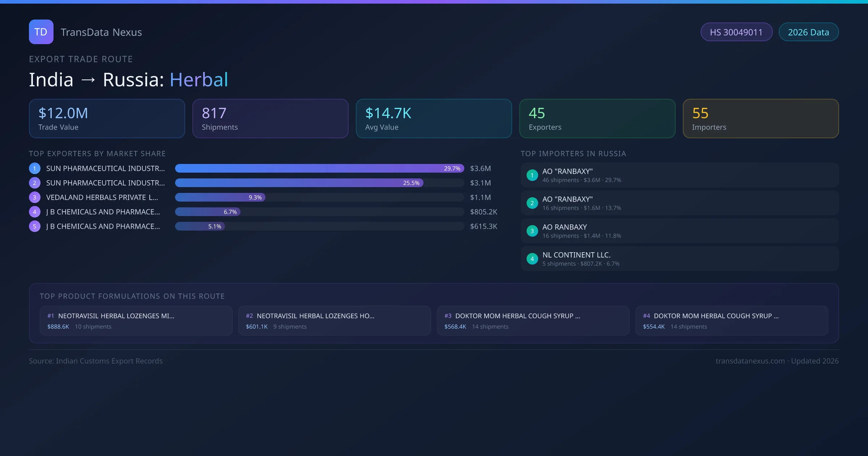Image resolution: width=868 pixels, height=456 pixels.
Task: Click the 29.7% market share bar
Action: pyautogui.click(x=319, y=168)
